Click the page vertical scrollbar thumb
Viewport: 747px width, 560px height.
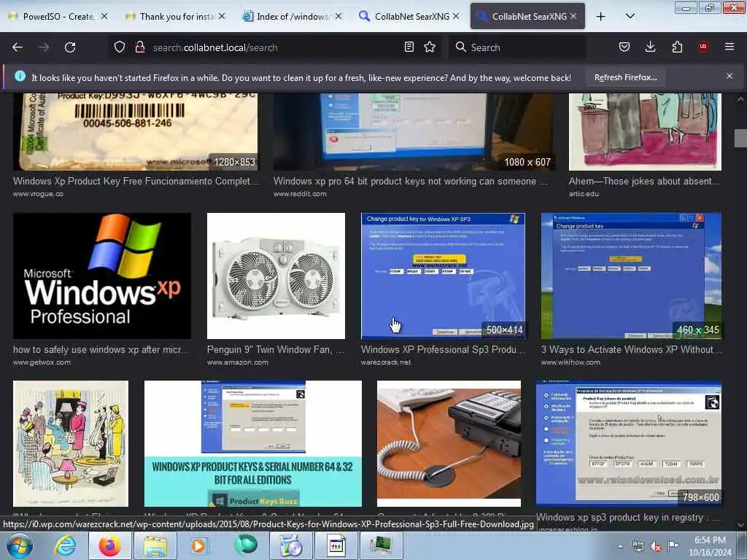click(741, 139)
